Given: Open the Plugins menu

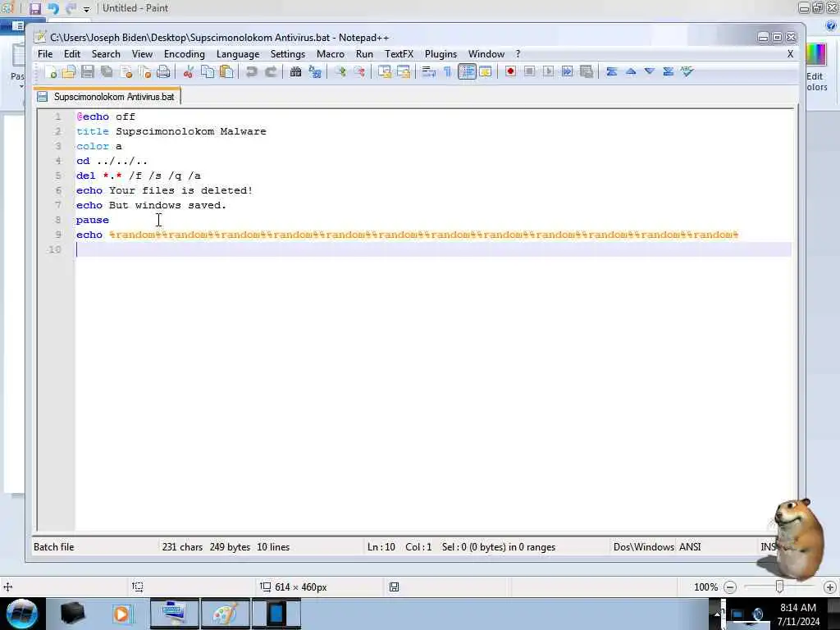Looking at the screenshot, I should coord(441,54).
